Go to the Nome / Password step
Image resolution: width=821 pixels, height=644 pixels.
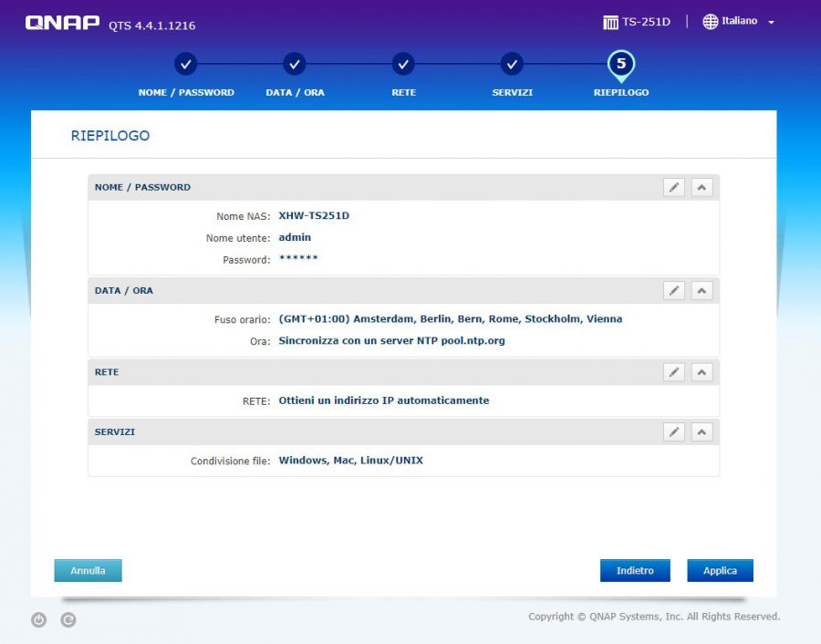point(186,65)
